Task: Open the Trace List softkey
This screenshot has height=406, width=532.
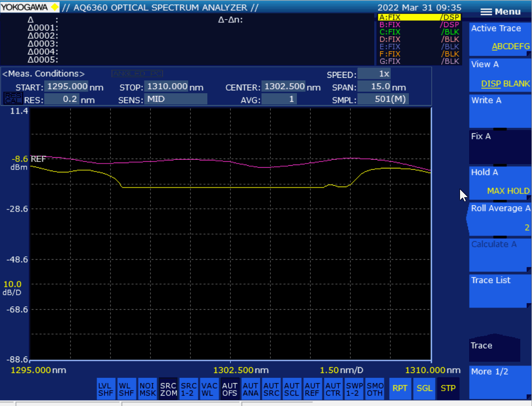Action: pos(500,291)
